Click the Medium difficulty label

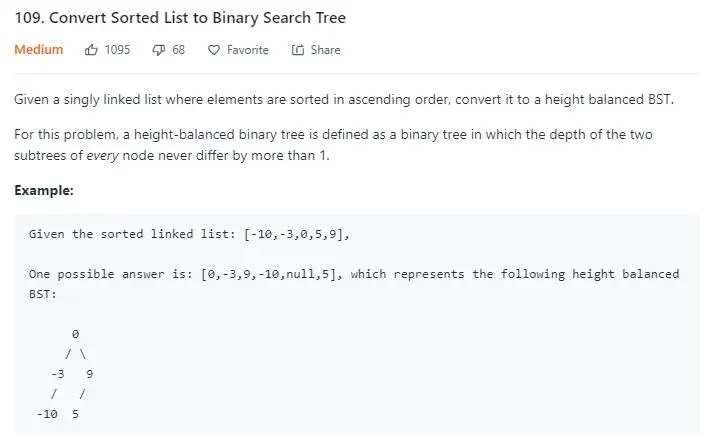pos(38,49)
